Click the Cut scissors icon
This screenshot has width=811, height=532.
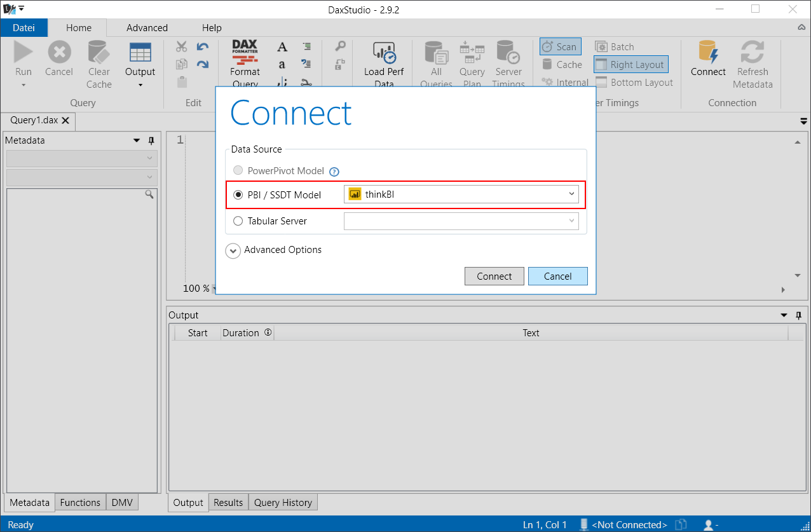[x=182, y=46]
